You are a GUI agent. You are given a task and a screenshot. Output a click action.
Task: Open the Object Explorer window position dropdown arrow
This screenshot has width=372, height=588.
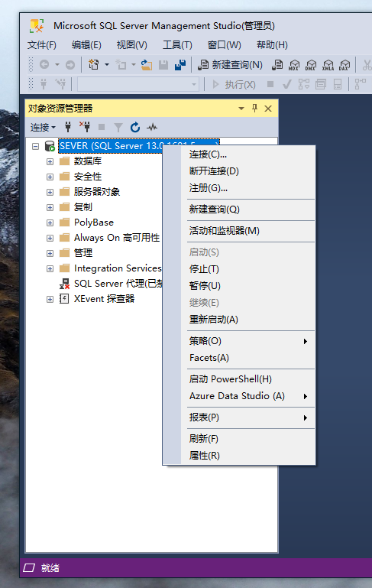coord(241,109)
